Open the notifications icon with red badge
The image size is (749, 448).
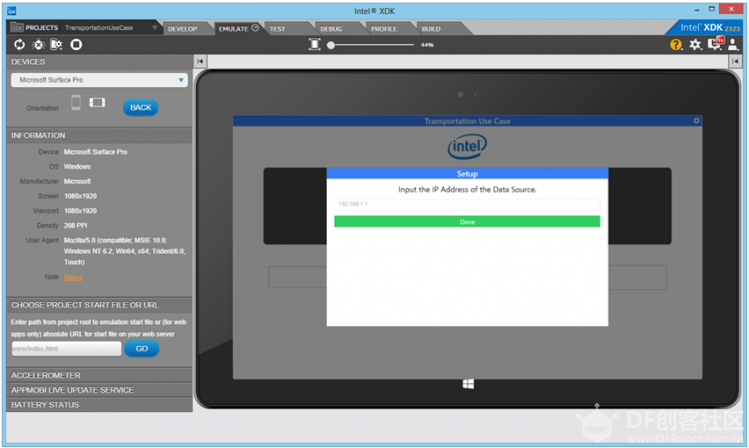(x=715, y=44)
